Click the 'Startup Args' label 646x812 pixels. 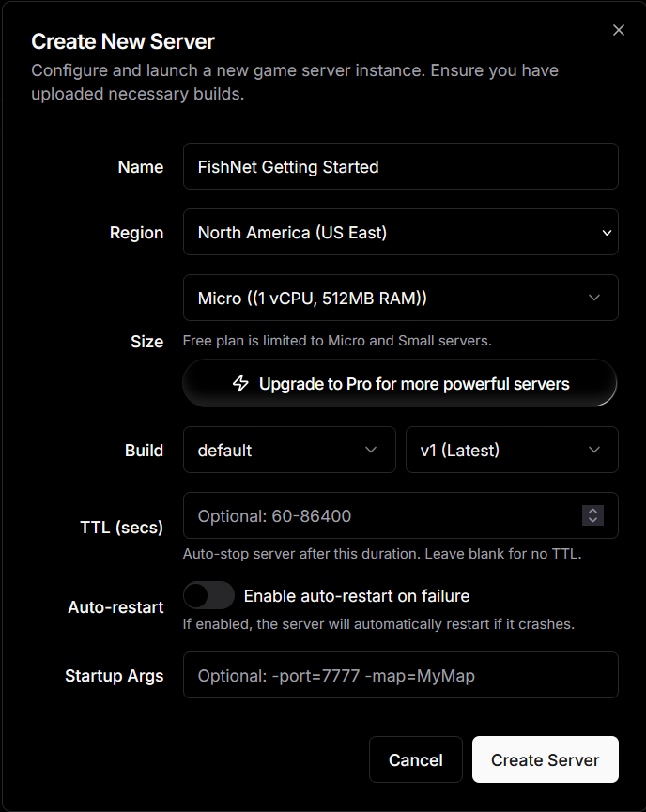click(x=114, y=676)
